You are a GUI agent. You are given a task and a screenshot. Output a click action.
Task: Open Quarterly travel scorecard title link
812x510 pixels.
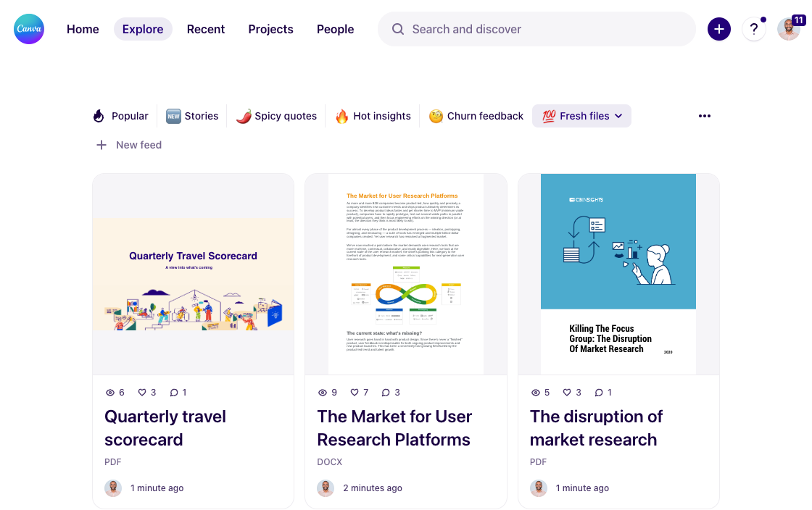pyautogui.click(x=165, y=427)
